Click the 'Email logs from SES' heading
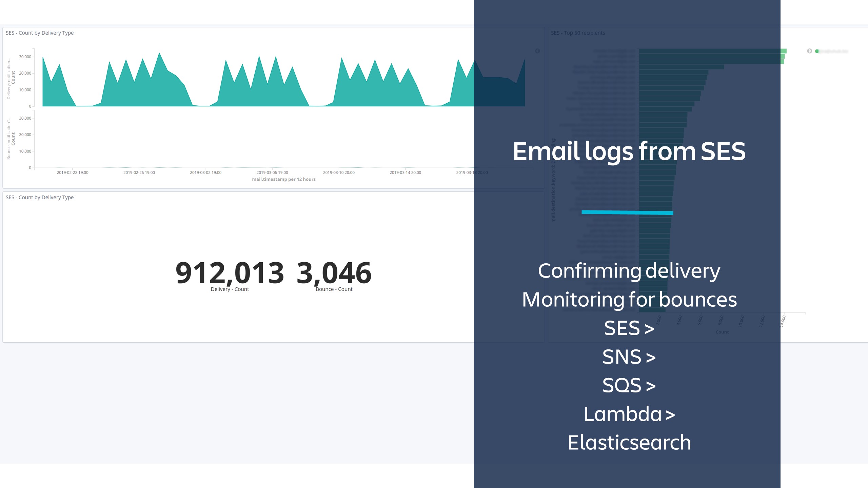 (x=629, y=151)
